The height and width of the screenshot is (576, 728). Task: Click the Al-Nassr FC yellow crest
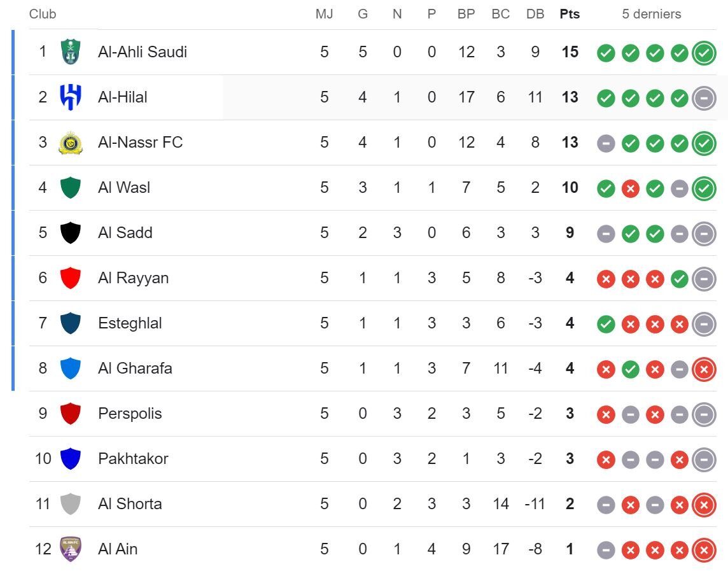[x=70, y=143]
